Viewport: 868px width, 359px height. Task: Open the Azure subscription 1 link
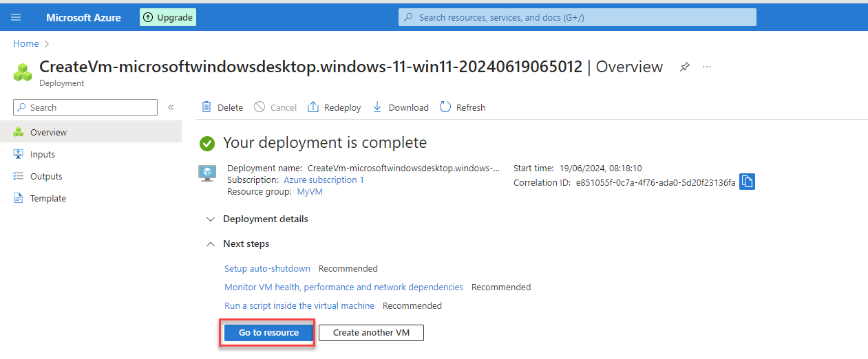(x=324, y=179)
